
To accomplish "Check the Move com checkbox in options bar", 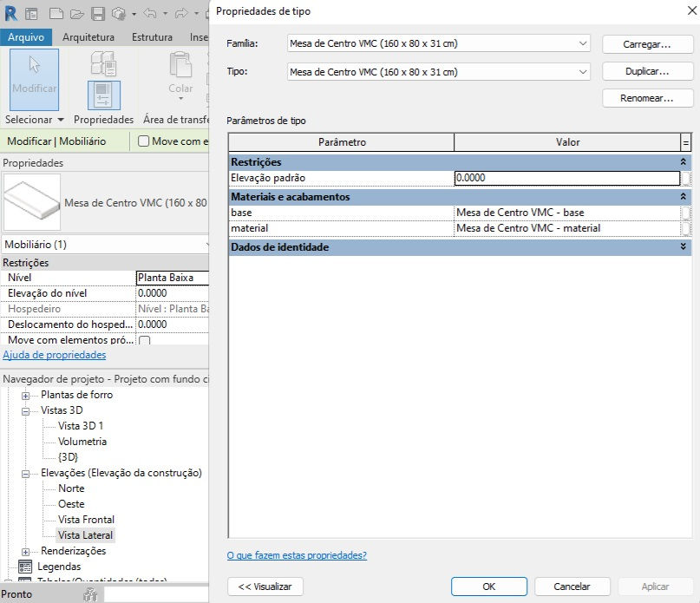I will coord(143,141).
